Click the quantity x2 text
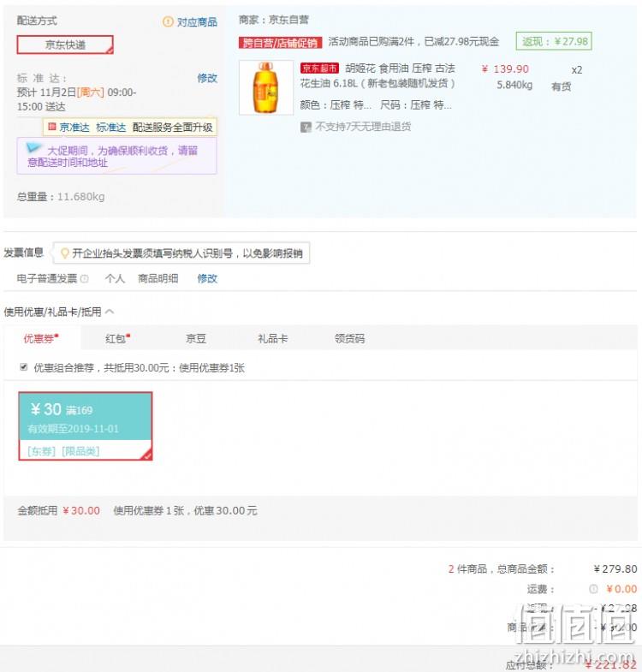 click(577, 70)
